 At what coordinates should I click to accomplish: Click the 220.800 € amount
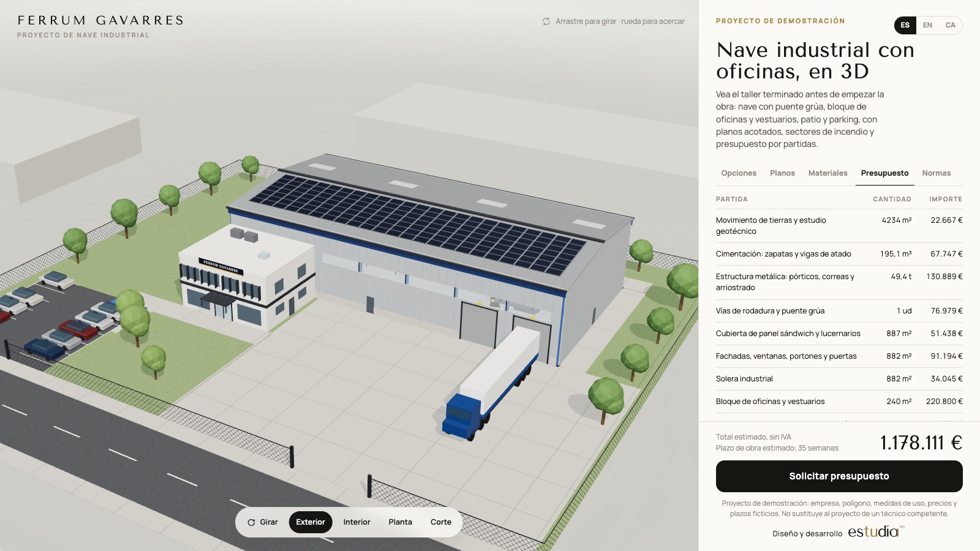944,402
